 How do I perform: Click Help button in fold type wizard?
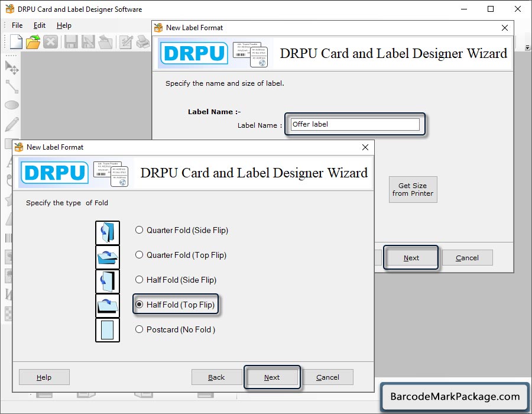point(44,377)
